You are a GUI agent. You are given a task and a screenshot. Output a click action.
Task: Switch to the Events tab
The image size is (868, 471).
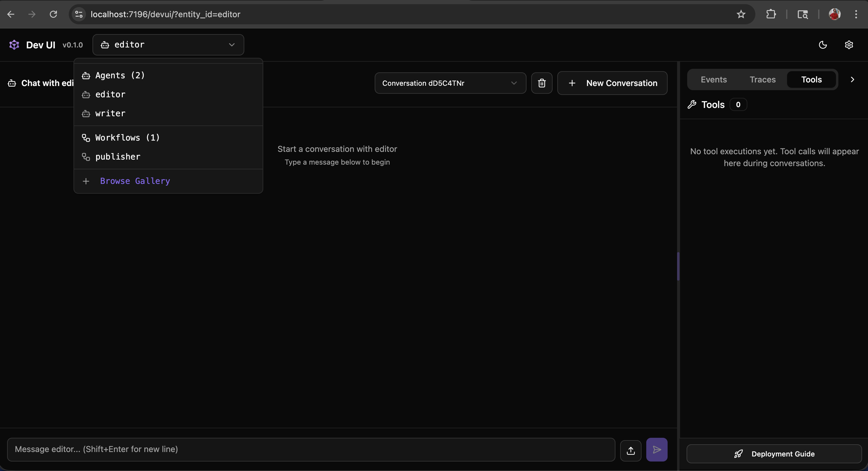[713, 79]
